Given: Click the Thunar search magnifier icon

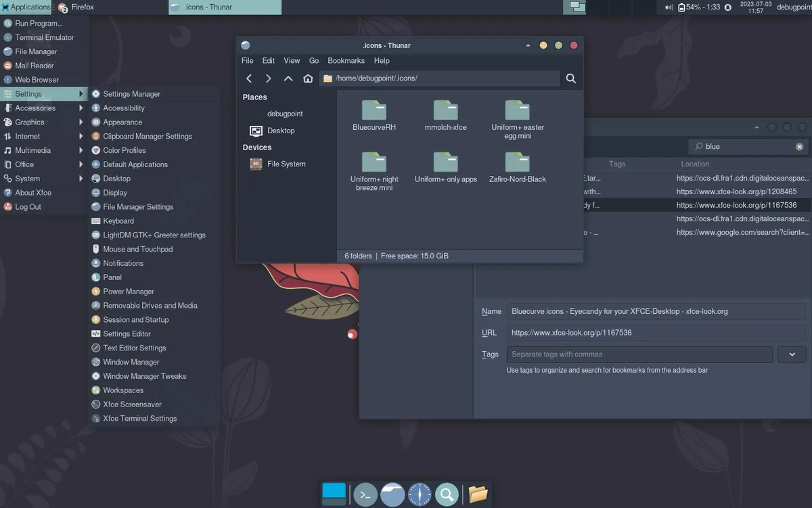Looking at the screenshot, I should pos(571,78).
